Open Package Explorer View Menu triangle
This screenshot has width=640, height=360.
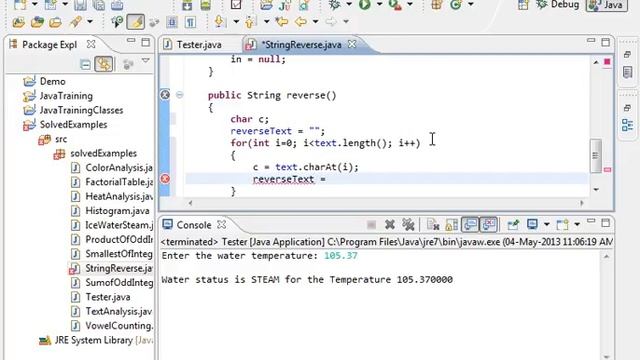click(x=146, y=61)
